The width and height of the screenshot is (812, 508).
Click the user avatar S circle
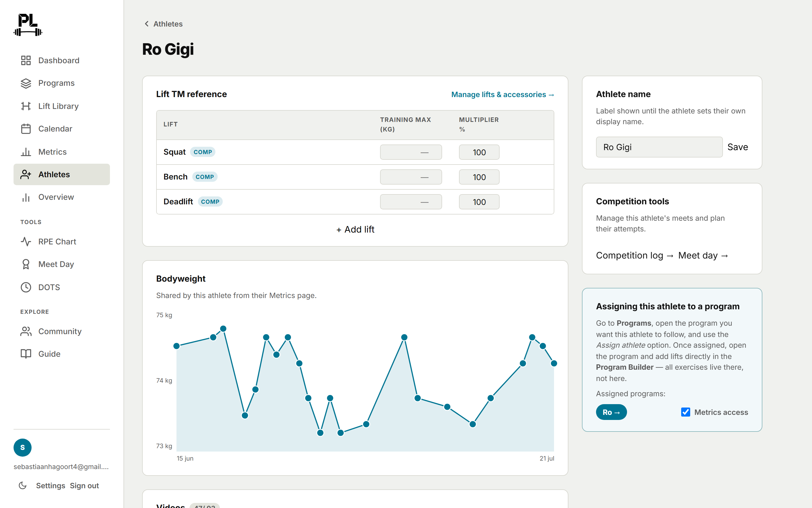coord(23,448)
